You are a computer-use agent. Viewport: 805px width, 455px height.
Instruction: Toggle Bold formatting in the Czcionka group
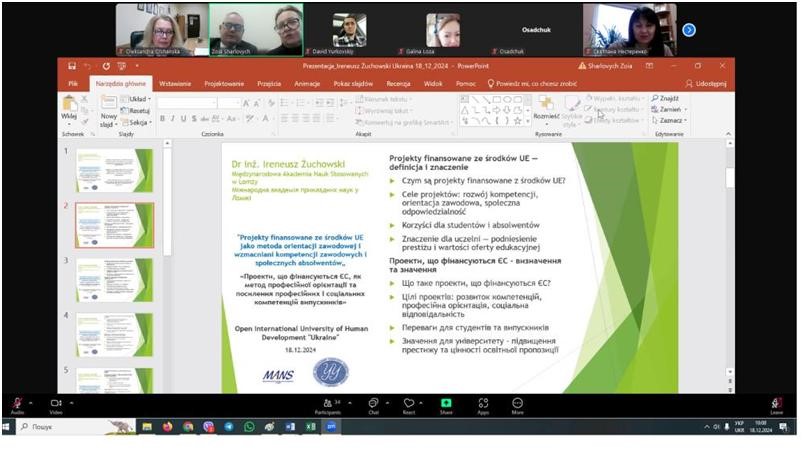pyautogui.click(x=162, y=119)
